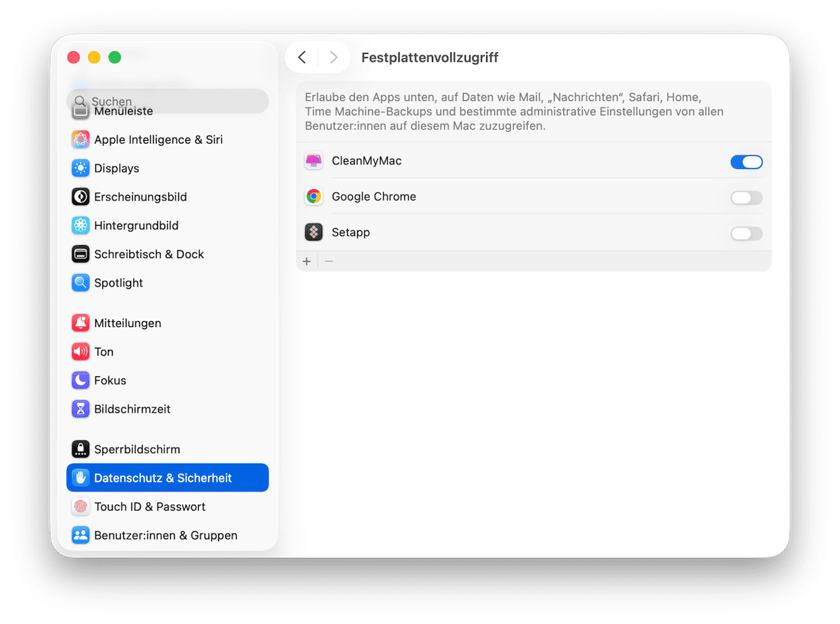Click the Fokus moon icon
This screenshot has height=624, width=840.
pos(81,380)
